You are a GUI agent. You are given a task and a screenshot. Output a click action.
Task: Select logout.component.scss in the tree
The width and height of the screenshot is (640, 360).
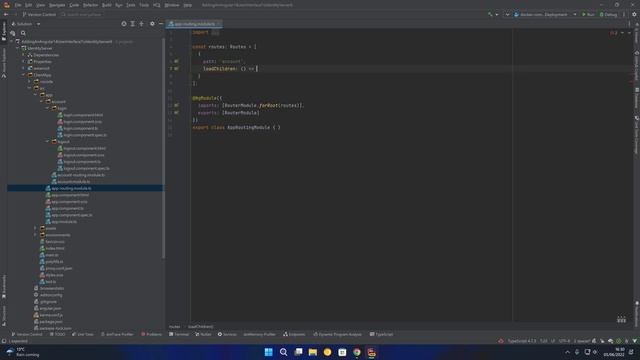[81, 155]
